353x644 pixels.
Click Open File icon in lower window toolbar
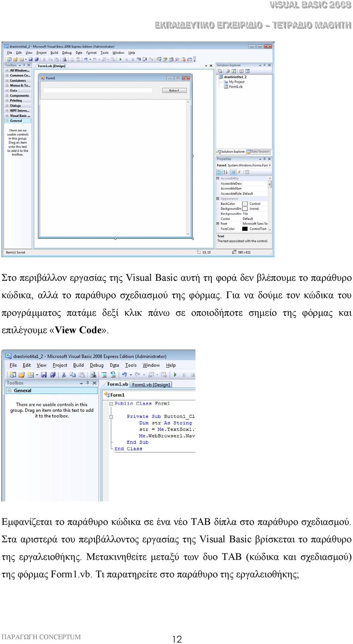point(22,375)
